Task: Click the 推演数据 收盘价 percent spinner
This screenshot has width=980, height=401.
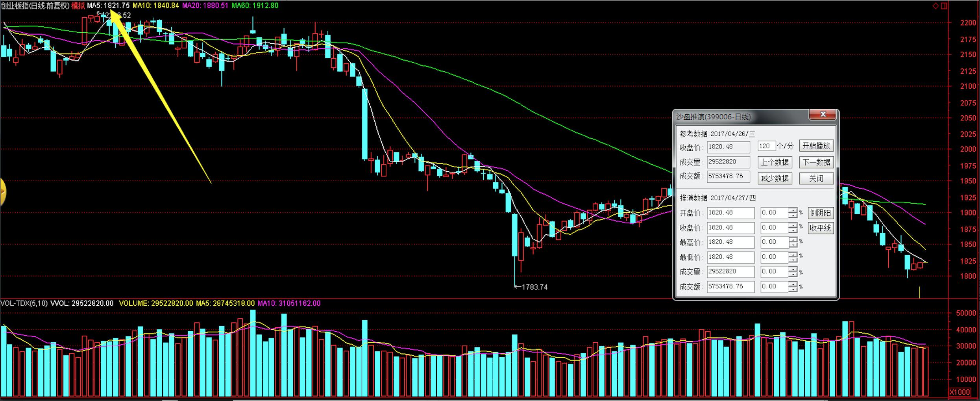Action: (793, 228)
